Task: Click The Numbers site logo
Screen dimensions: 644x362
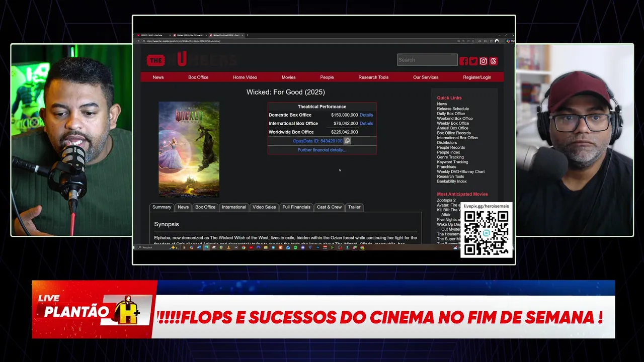Action: tap(192, 60)
